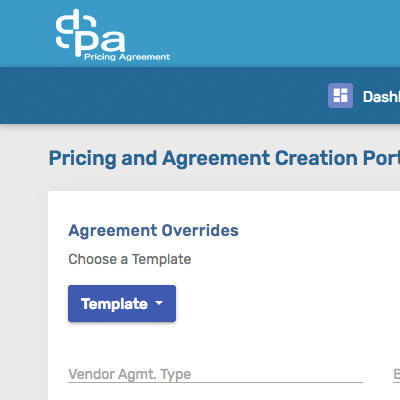Focus the Vendor Agmt. Type field
The width and height of the screenshot is (400, 400).
click(x=215, y=375)
